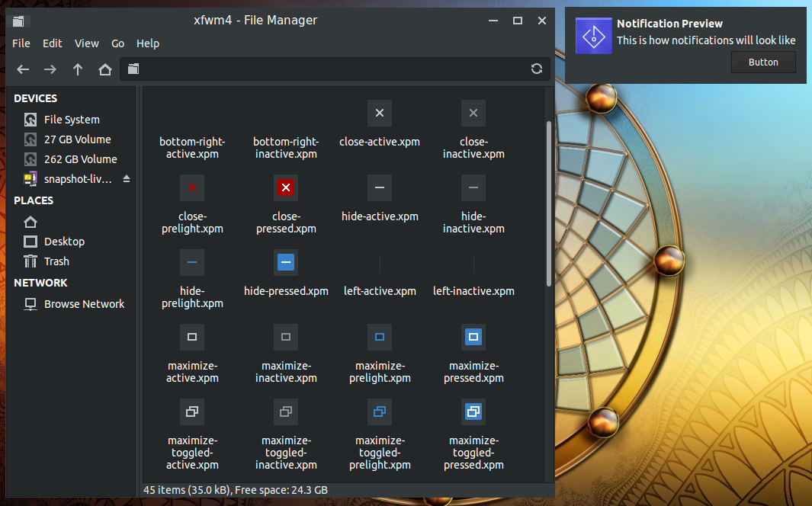
Task: Click the folder icon in location bar
Action: coord(133,69)
